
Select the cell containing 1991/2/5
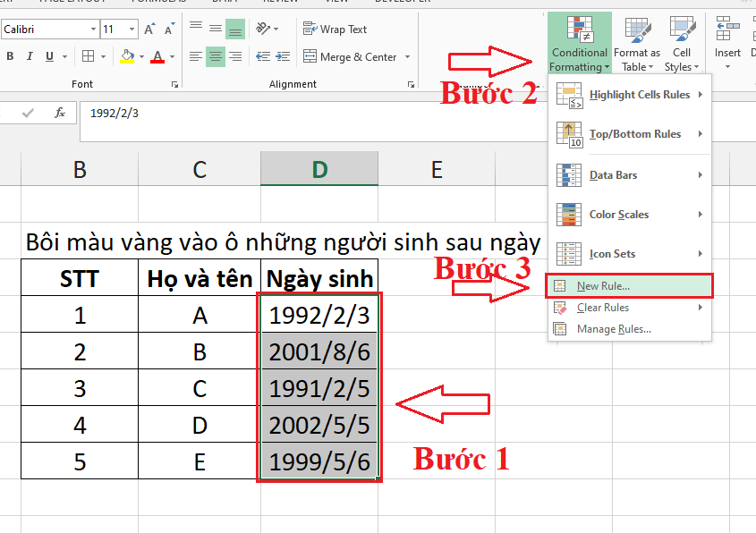pyautogui.click(x=319, y=388)
